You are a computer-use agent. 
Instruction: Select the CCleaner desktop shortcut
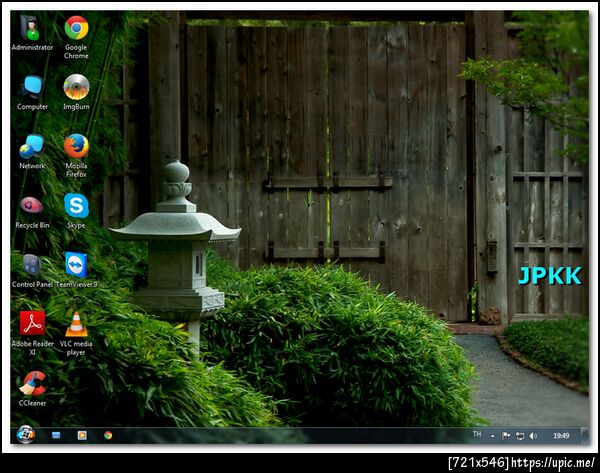click(x=32, y=388)
